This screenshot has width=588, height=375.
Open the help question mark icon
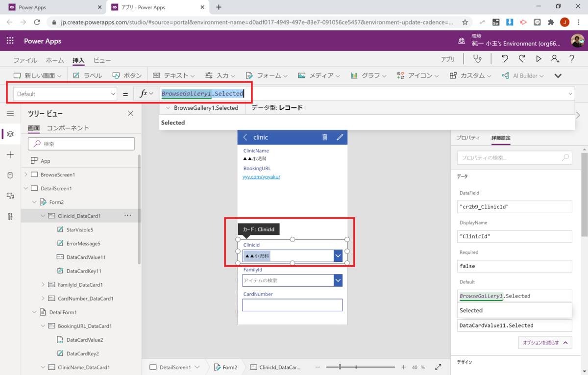point(572,59)
